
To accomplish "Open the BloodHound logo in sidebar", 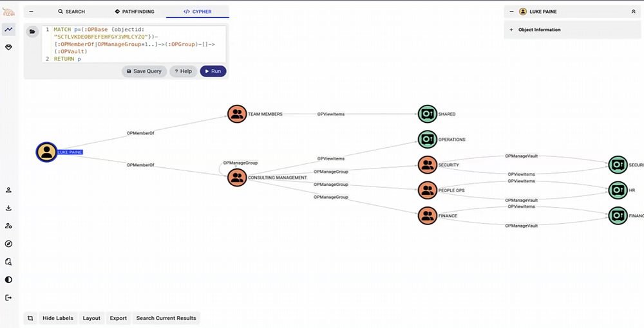I will point(8,12).
